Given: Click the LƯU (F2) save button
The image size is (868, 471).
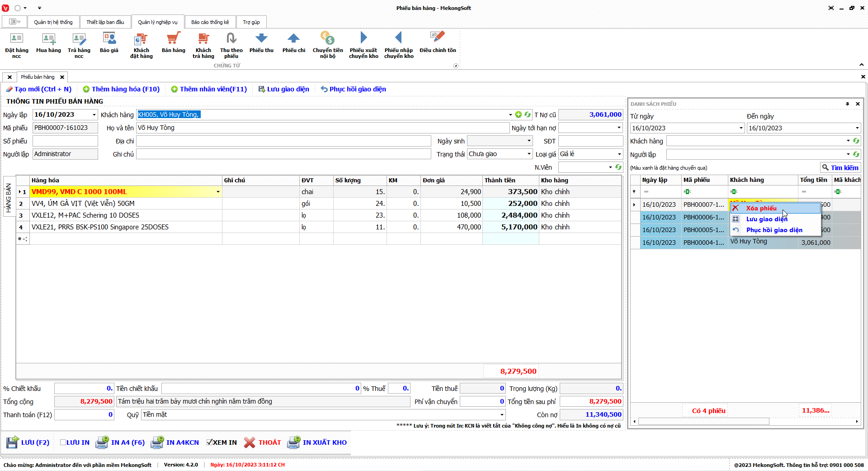Looking at the screenshot, I should (x=28, y=442).
